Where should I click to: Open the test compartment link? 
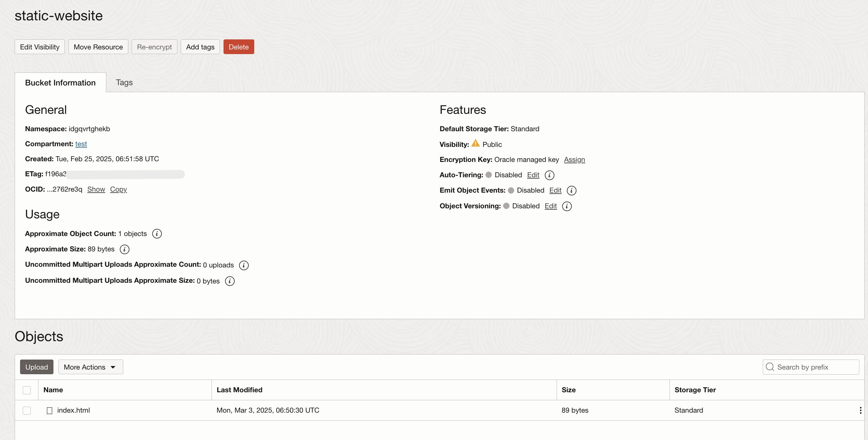(x=81, y=144)
